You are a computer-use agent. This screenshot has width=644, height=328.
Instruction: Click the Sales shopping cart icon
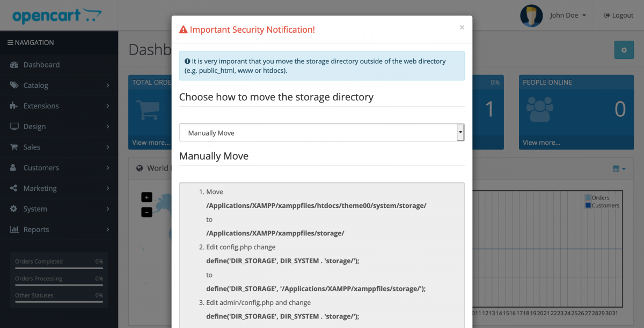click(14, 147)
